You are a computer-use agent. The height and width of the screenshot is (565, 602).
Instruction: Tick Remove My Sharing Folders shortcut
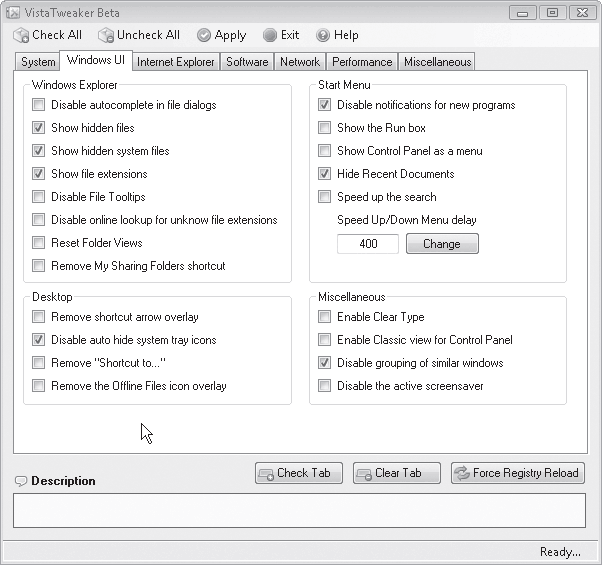(x=38, y=266)
